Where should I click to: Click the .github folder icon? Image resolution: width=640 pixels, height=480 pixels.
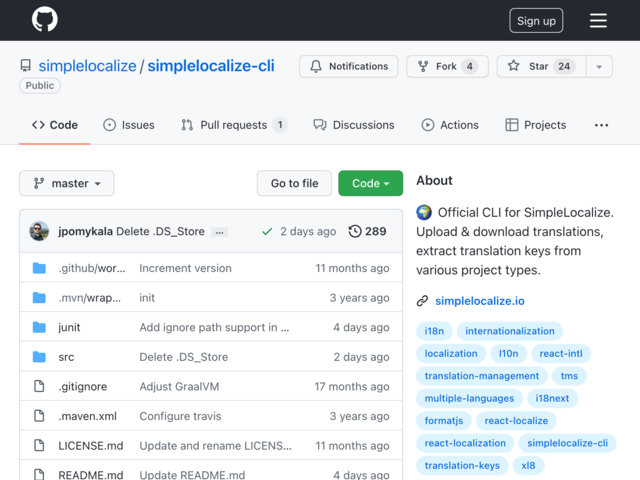[39, 268]
